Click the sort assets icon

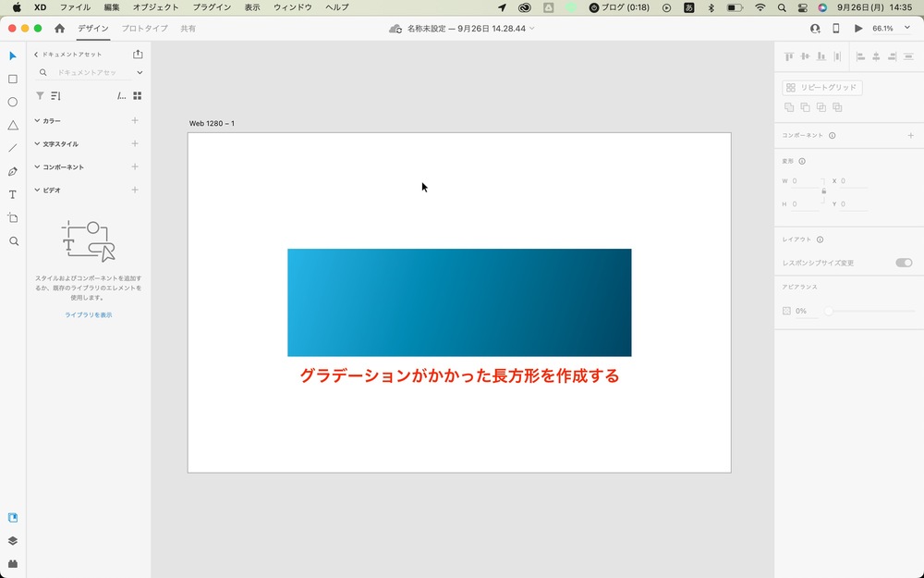[56, 95]
